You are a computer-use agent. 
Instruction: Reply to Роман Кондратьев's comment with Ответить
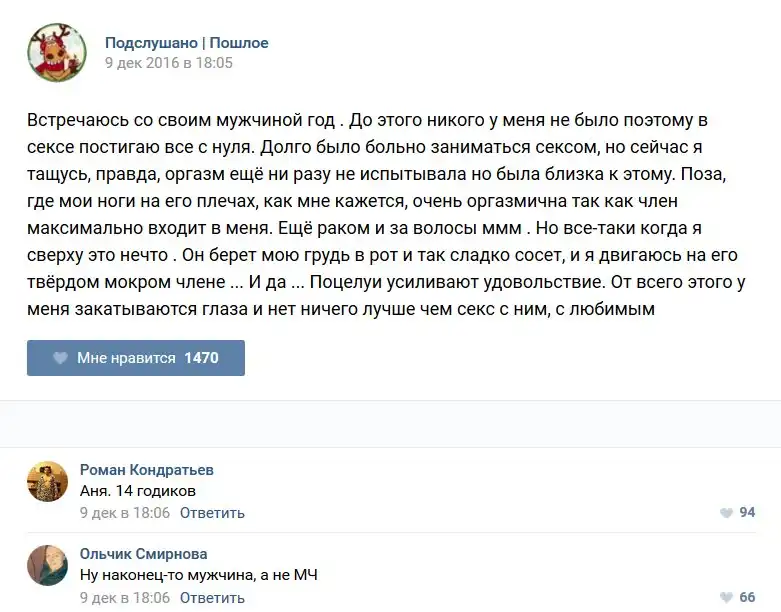coord(212,513)
